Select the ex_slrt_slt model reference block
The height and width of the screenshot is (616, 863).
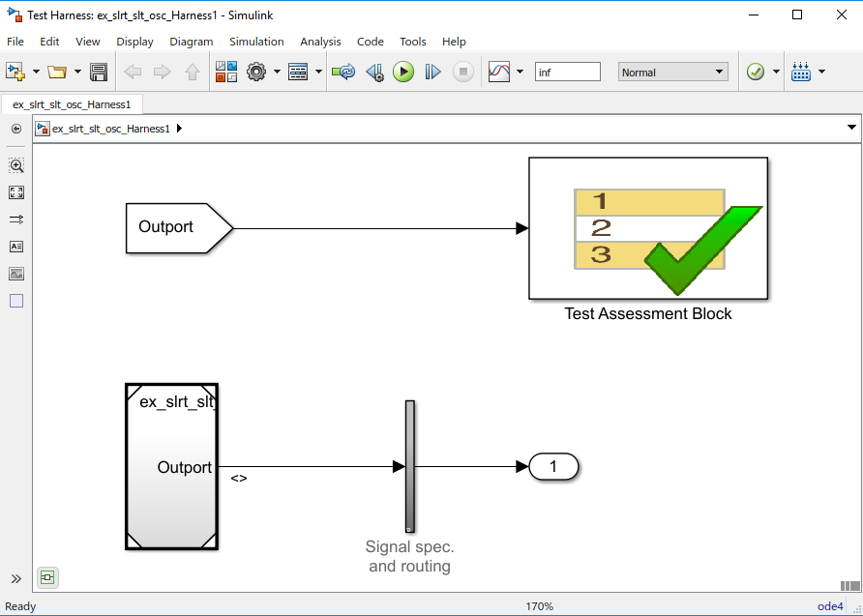[x=171, y=466]
